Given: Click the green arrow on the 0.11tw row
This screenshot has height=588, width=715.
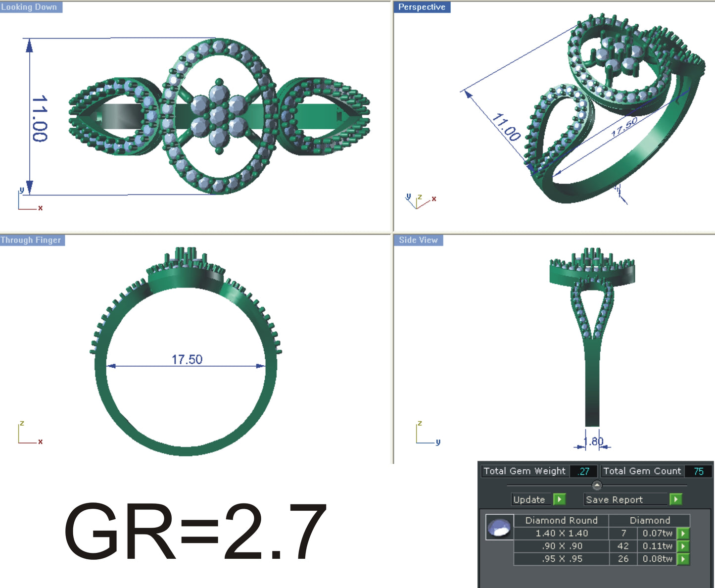Looking at the screenshot, I should pos(683,546).
